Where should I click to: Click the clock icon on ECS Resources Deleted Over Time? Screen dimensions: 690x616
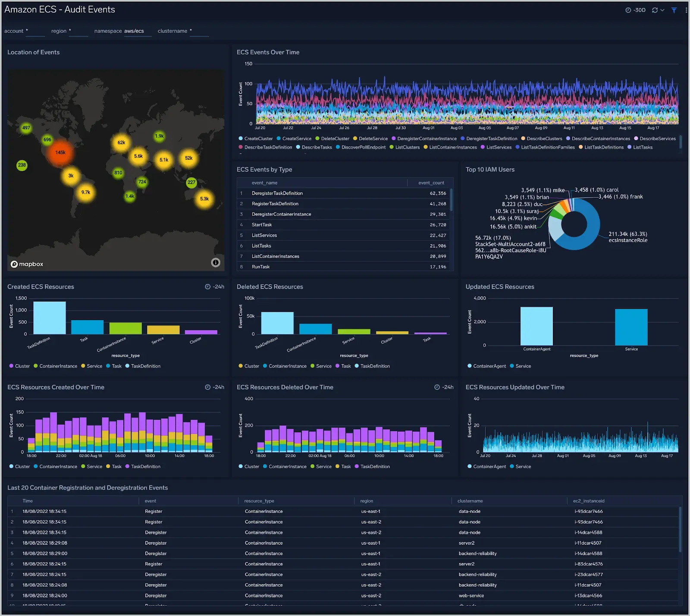[437, 387]
